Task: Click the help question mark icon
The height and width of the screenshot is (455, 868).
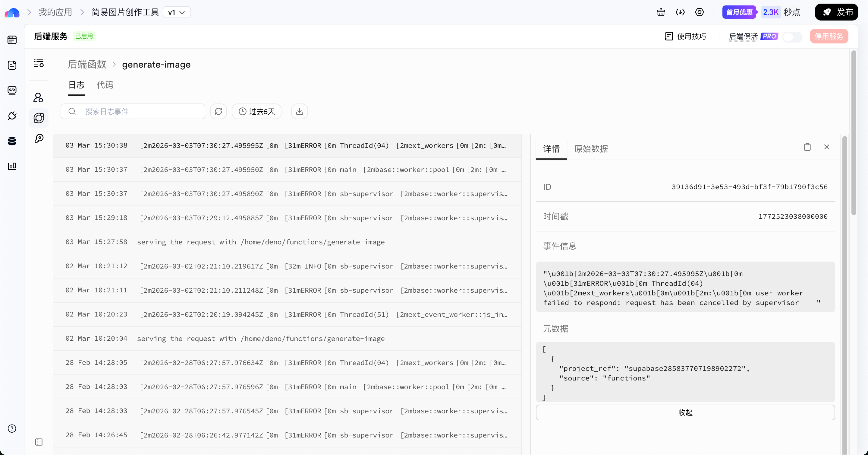Action: tap(12, 428)
